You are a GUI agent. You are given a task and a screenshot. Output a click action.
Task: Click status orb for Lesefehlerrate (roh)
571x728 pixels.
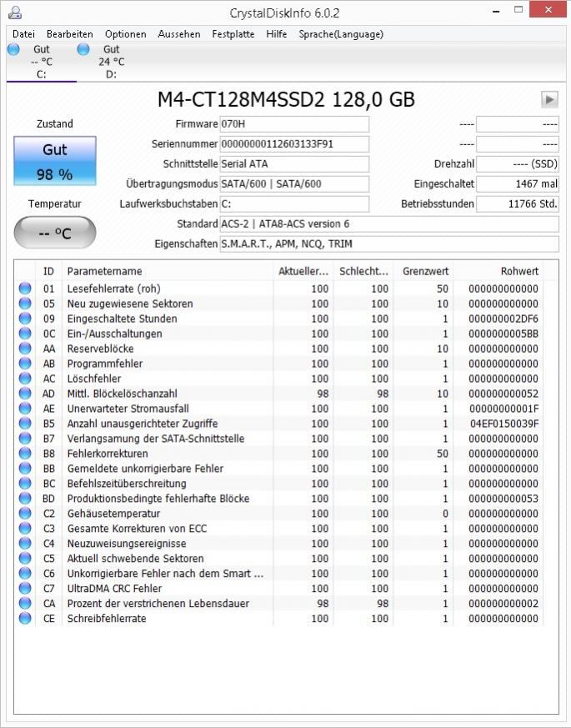click(25, 289)
